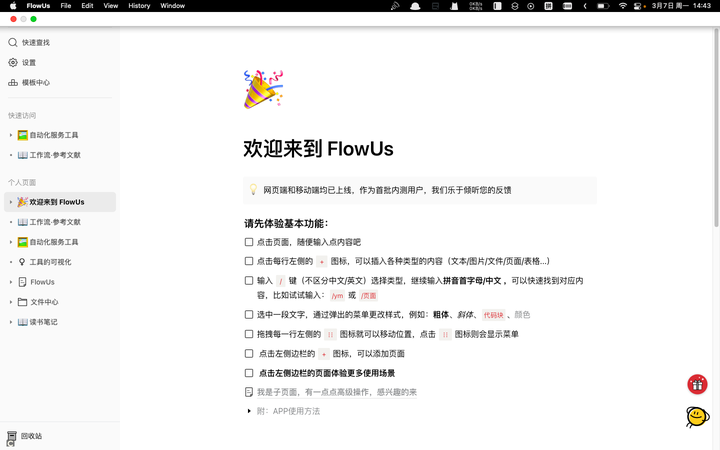Check the 拖拽每一行左侧的 checklist box

(249, 334)
